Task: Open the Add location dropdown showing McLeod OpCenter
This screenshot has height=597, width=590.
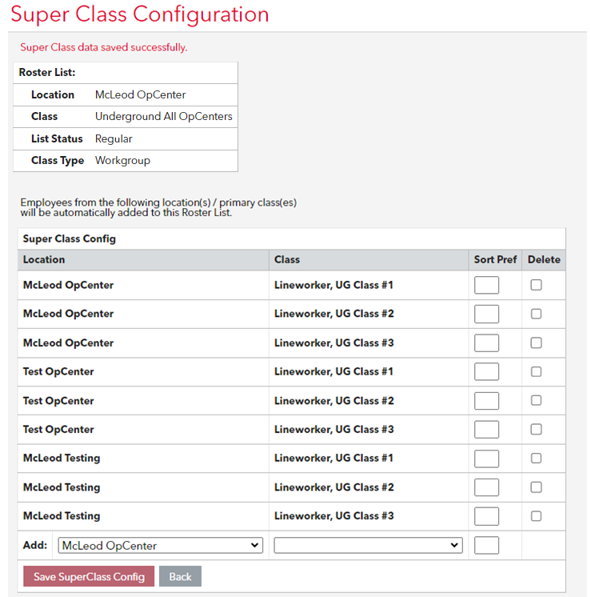Action: click(x=160, y=545)
